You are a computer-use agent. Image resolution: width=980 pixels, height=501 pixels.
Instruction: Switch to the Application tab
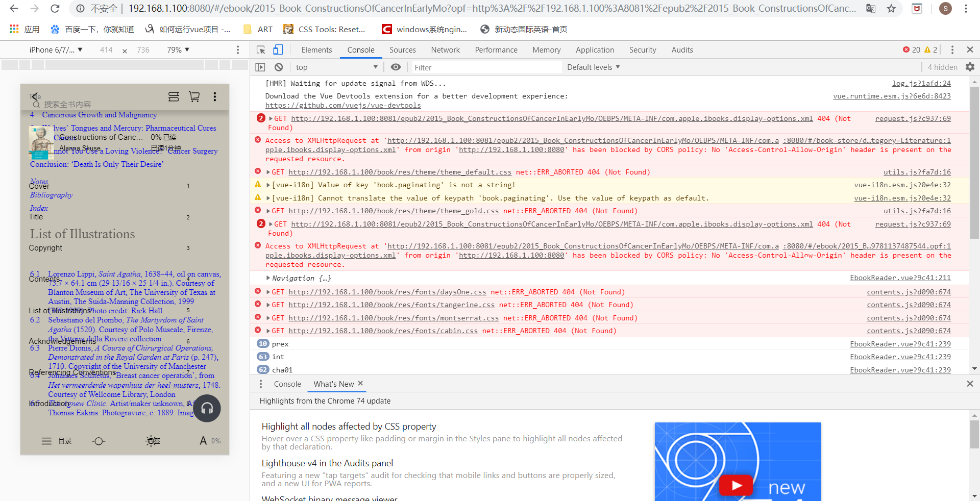pyautogui.click(x=595, y=50)
